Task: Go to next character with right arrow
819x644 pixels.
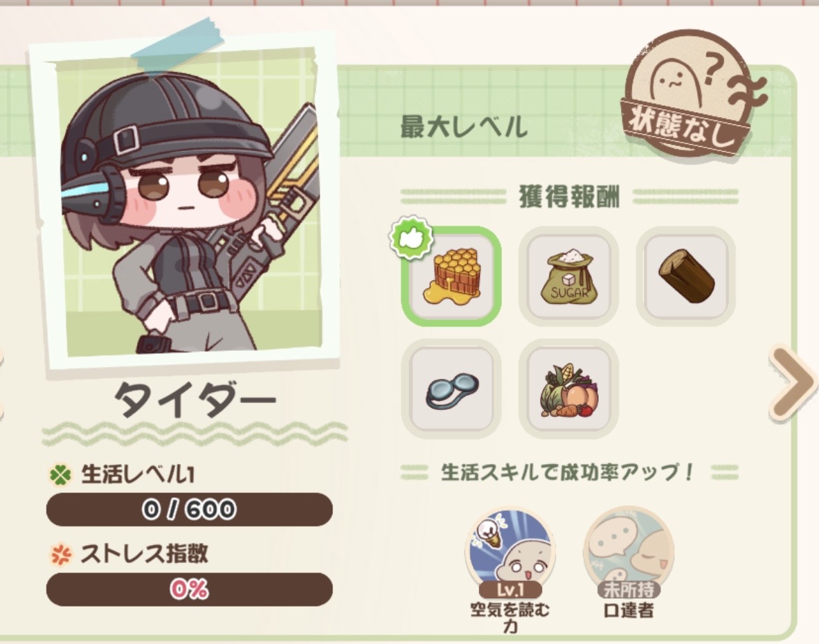Action: (x=793, y=384)
